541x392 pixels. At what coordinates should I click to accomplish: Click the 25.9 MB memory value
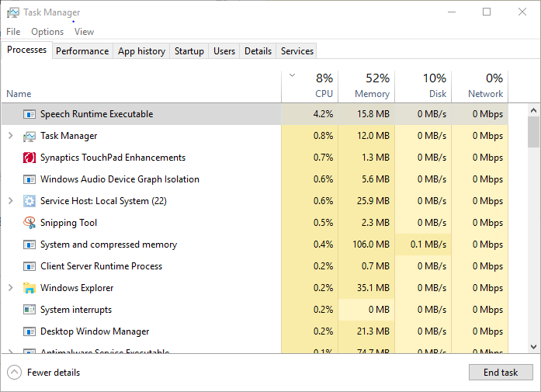click(x=373, y=201)
